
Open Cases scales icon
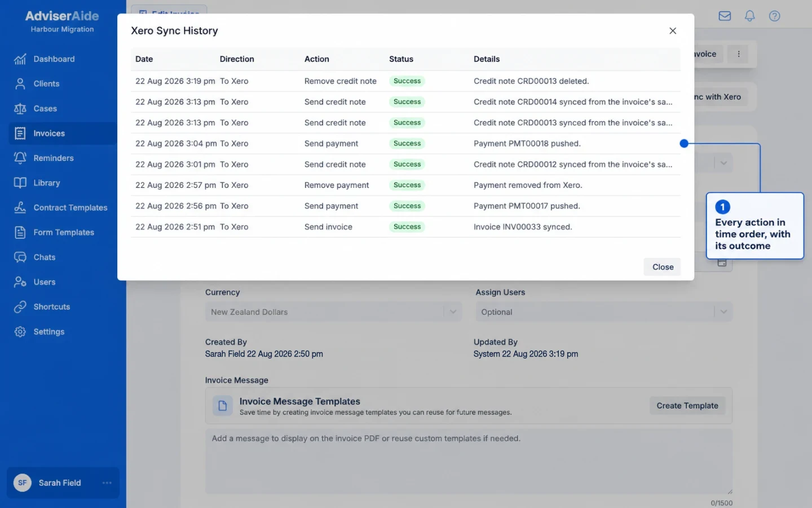pos(20,108)
